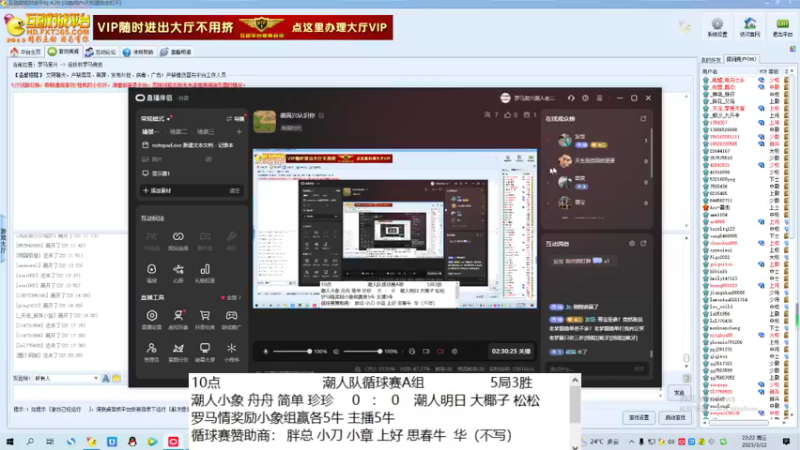Open the emoji picker in platform chat bar

[x=116, y=378]
